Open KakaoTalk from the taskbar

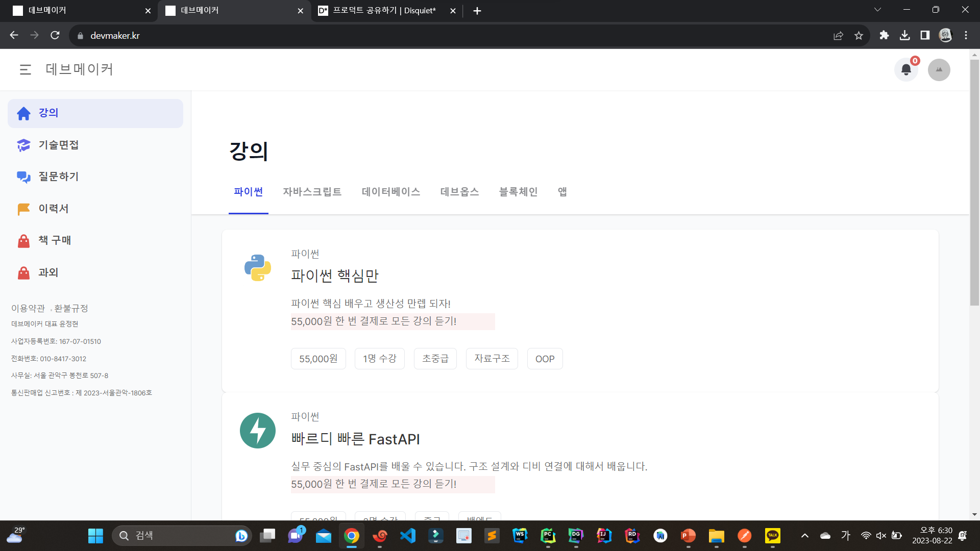[x=772, y=536]
